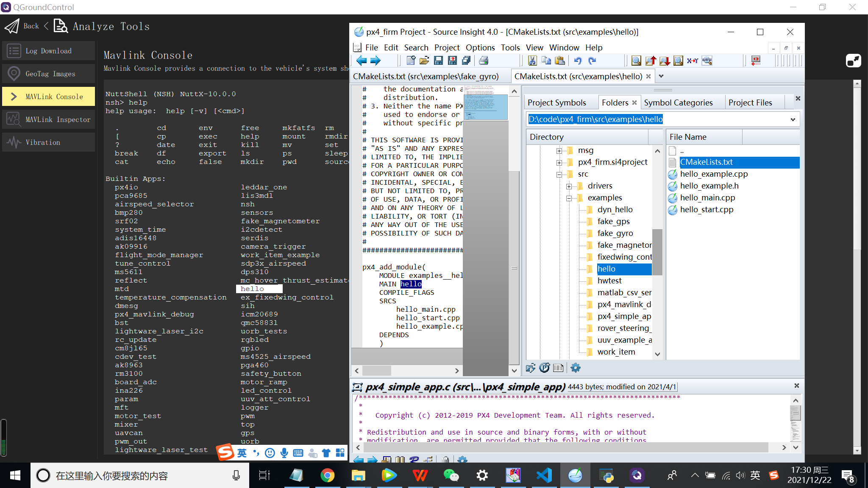Click the Save file toolbar icon
Screen dimensions: 868x488
[438, 61]
